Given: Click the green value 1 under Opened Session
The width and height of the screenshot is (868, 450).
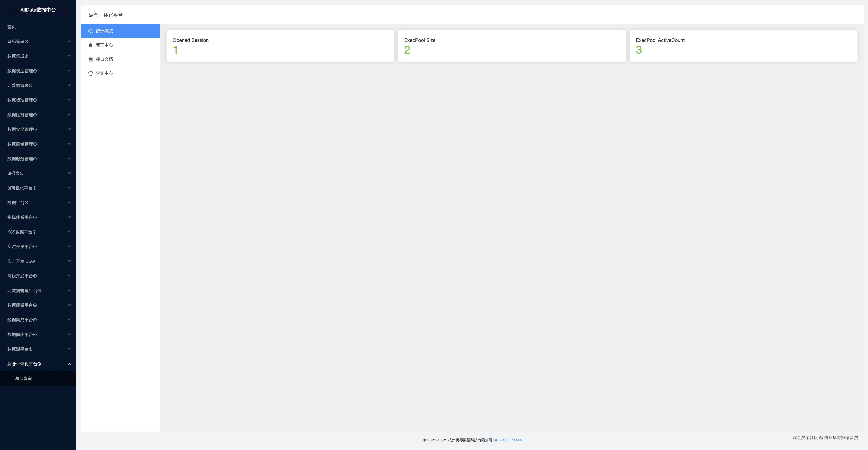Looking at the screenshot, I should 175,50.
